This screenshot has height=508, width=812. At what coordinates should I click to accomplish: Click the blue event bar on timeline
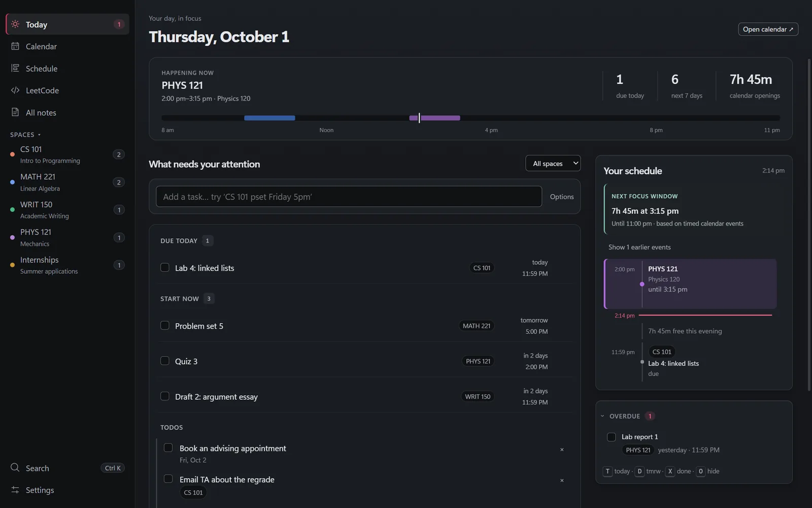click(x=269, y=118)
